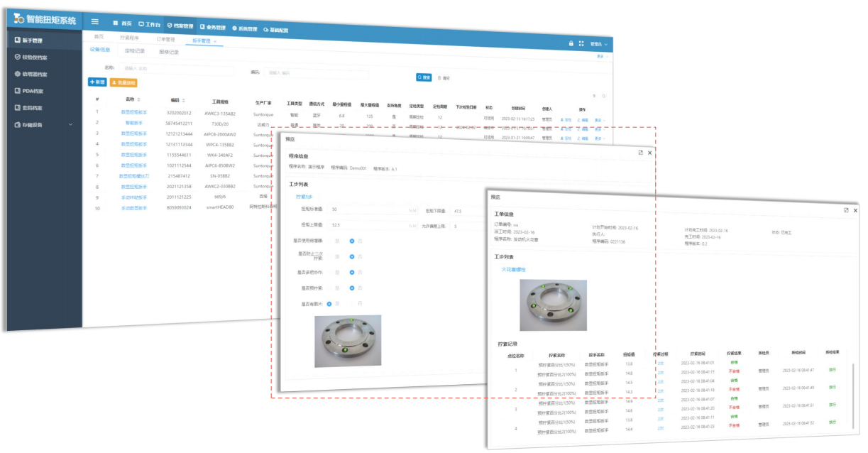Click 扭矩标准值 field showing 50

[373, 209]
